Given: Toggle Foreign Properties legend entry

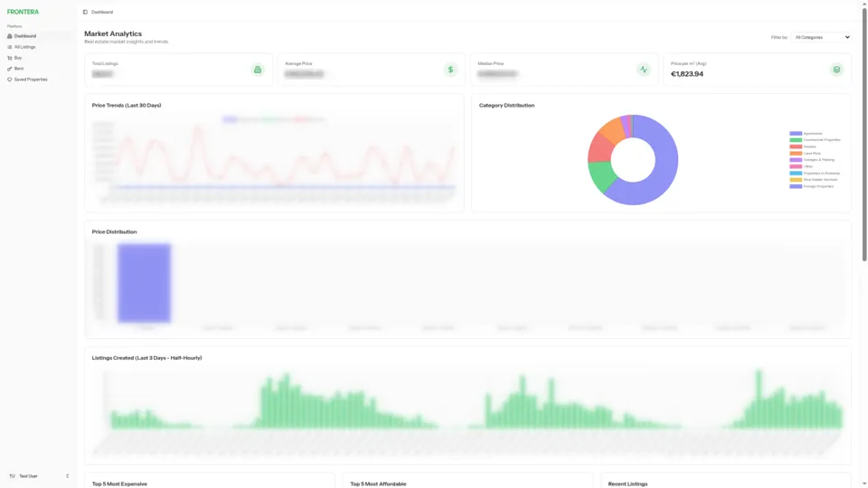Looking at the screenshot, I should pos(812,186).
